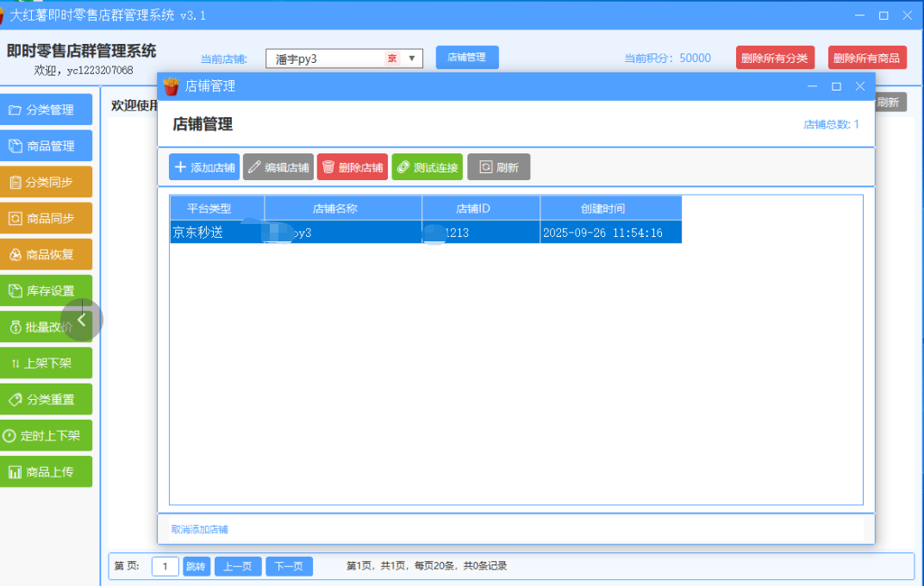The image size is (924, 586).
Task: Click the sync icon on 商品同步
Action: pos(16,219)
